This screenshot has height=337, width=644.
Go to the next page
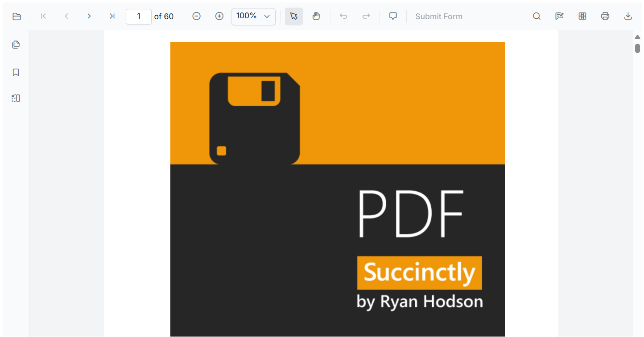click(89, 16)
